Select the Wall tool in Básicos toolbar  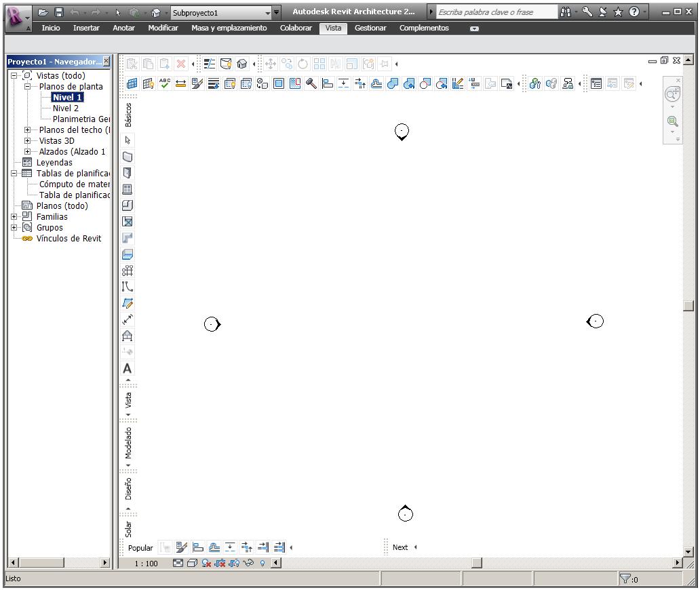127,157
